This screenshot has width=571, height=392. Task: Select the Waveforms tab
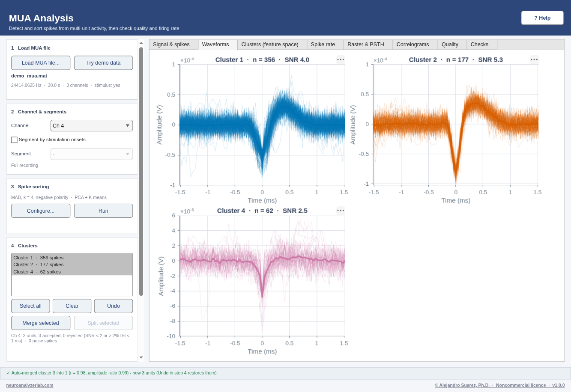[218, 45]
